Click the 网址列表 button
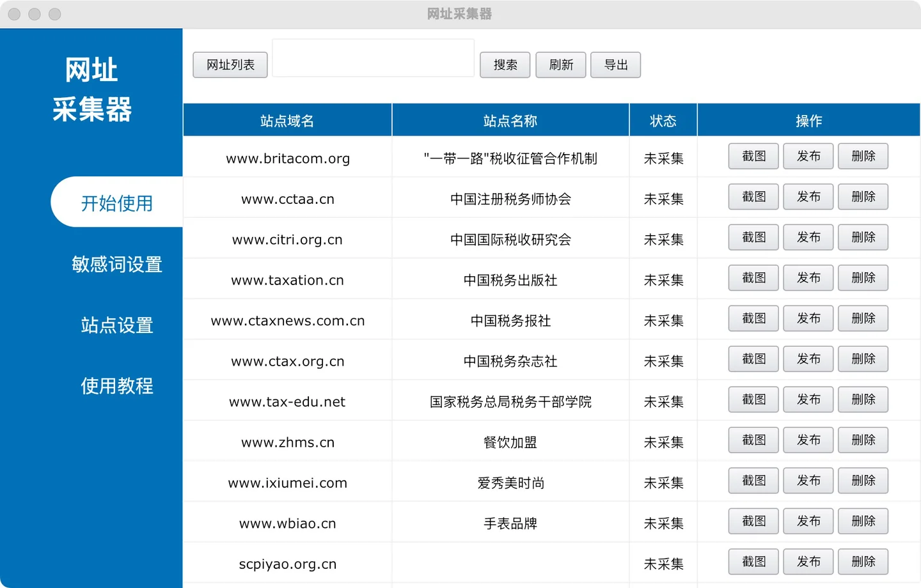The height and width of the screenshot is (588, 921). tap(230, 65)
